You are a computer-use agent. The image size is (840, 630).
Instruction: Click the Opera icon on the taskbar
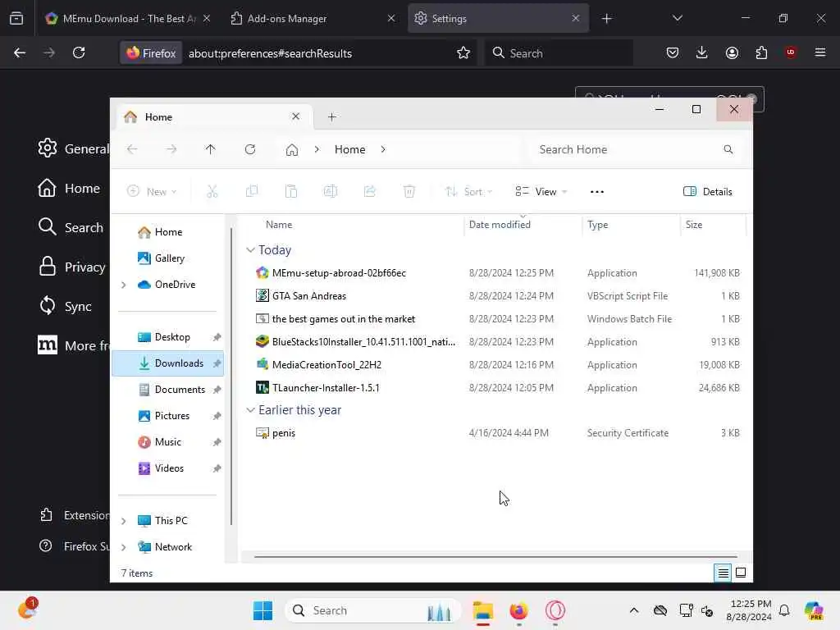(x=555, y=610)
